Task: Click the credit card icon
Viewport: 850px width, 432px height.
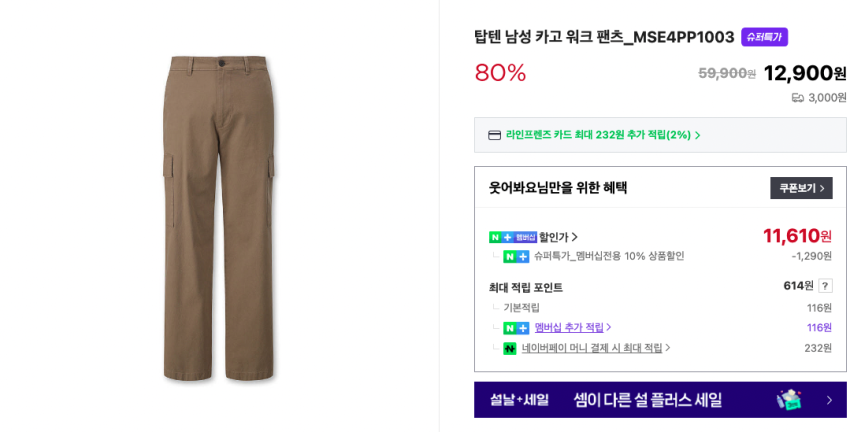Action: pos(494,135)
